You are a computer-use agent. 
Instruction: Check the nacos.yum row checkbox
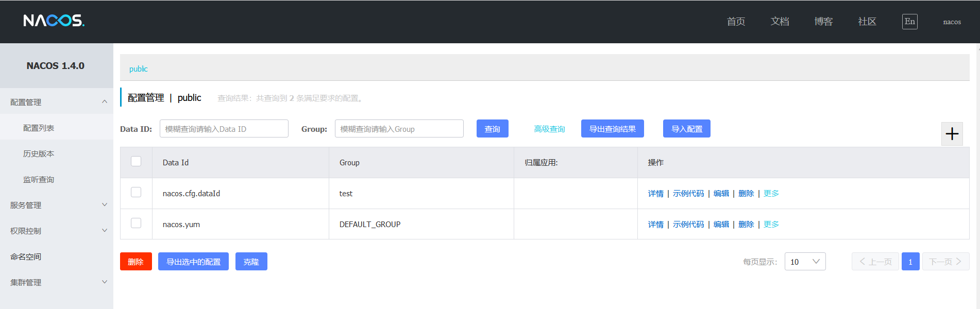pos(136,224)
